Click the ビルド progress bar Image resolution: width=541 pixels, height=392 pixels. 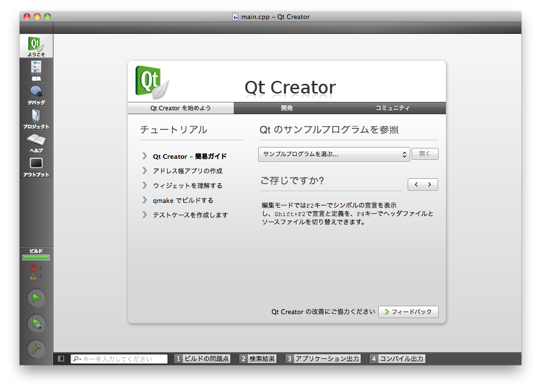tap(36, 258)
